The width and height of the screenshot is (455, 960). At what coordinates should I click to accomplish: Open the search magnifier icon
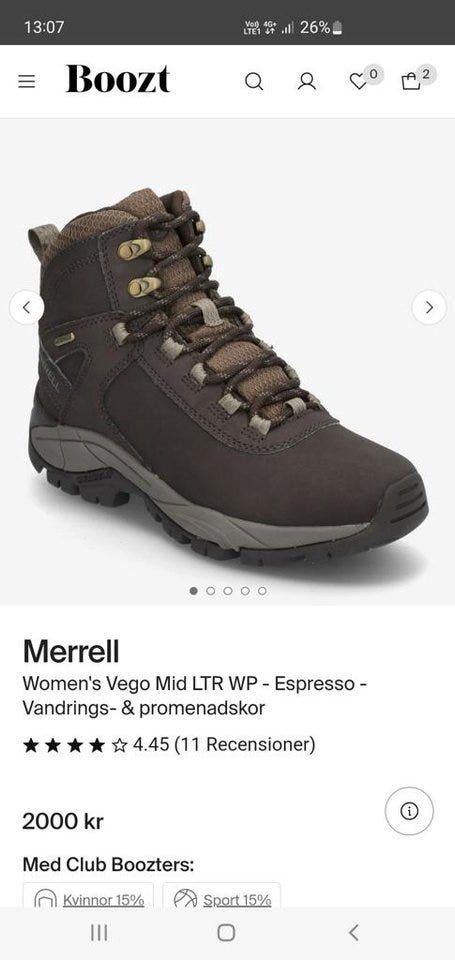point(254,81)
